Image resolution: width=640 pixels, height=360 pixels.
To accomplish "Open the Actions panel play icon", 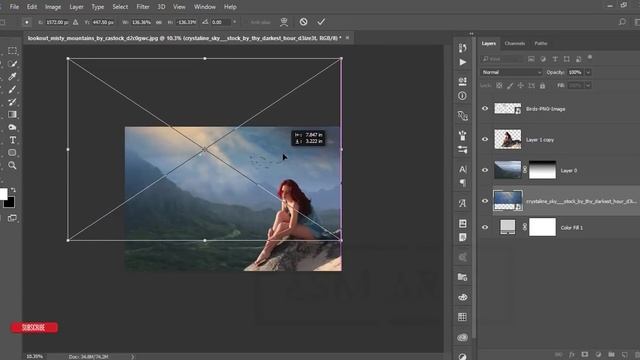I will click(x=462, y=62).
